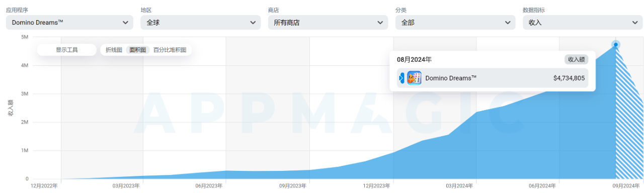Click the 3M y-axis label
Screen dimensions: 644x193
(x=24, y=93)
